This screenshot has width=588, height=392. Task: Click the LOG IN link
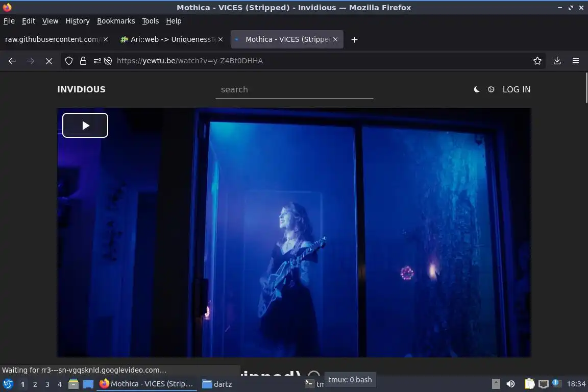tap(517, 89)
